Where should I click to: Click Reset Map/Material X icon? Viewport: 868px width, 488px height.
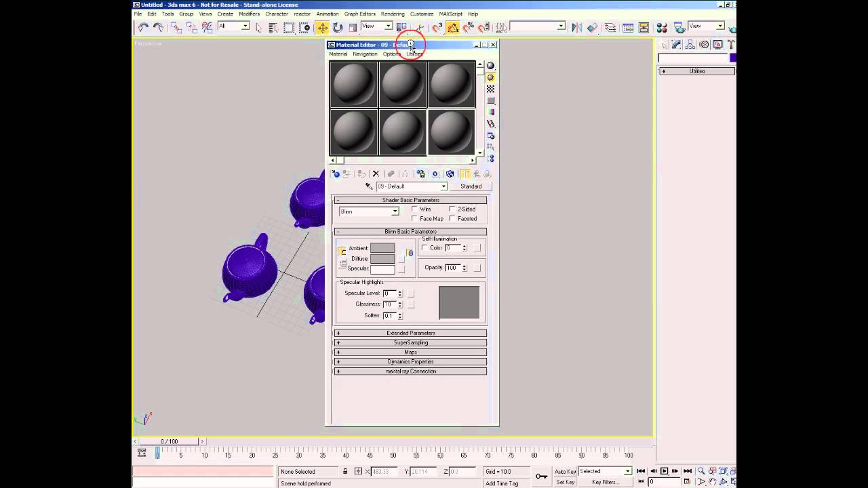376,174
